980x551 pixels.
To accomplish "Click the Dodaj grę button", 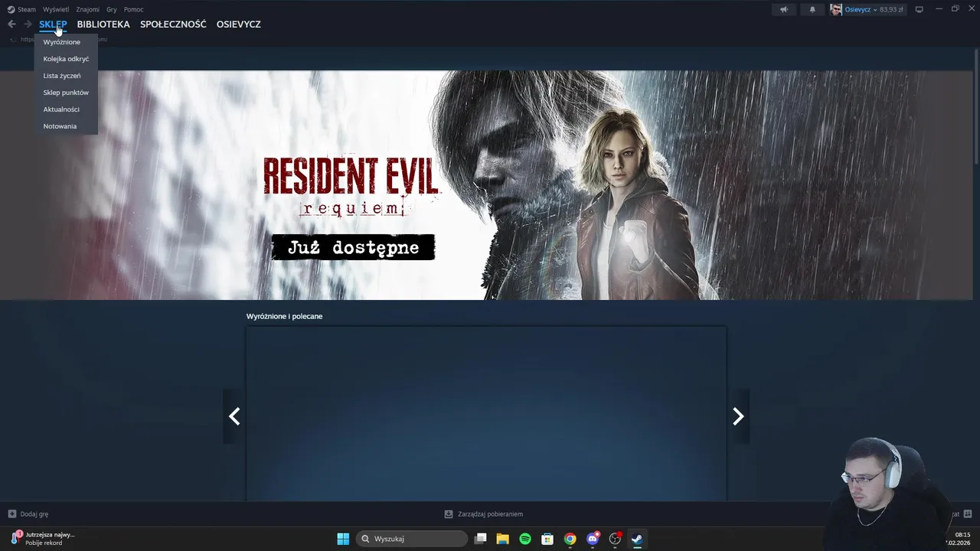I will [x=28, y=514].
